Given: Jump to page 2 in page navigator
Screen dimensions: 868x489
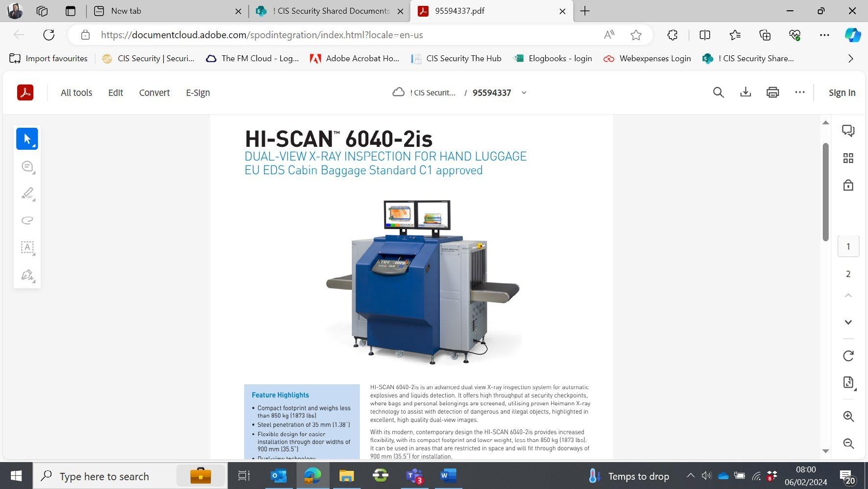Looking at the screenshot, I should pyautogui.click(x=848, y=274).
